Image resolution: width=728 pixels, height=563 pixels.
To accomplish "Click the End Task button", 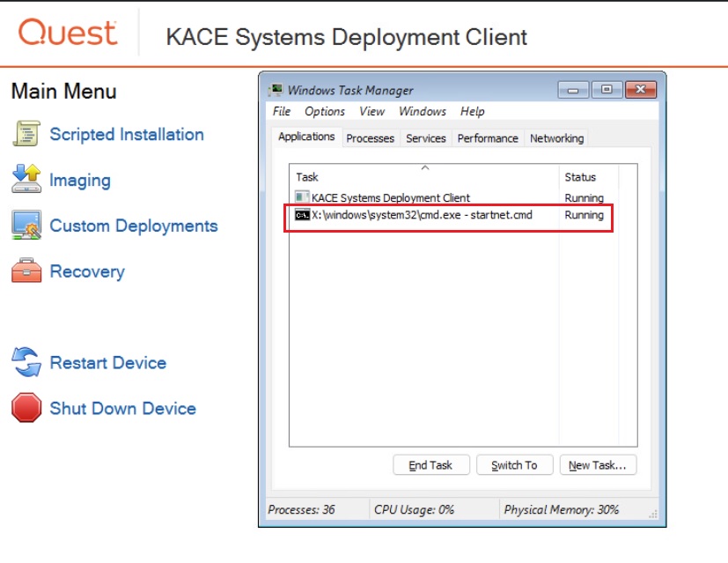I will 430,465.
